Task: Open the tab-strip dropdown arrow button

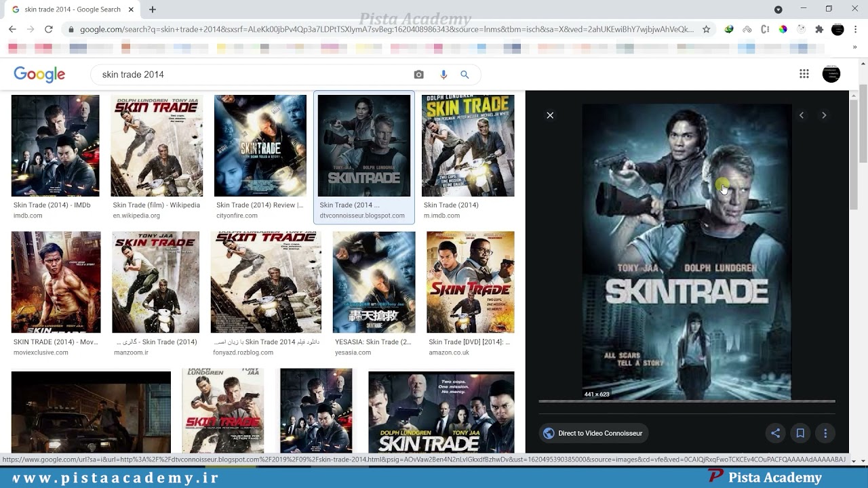Action: click(778, 9)
